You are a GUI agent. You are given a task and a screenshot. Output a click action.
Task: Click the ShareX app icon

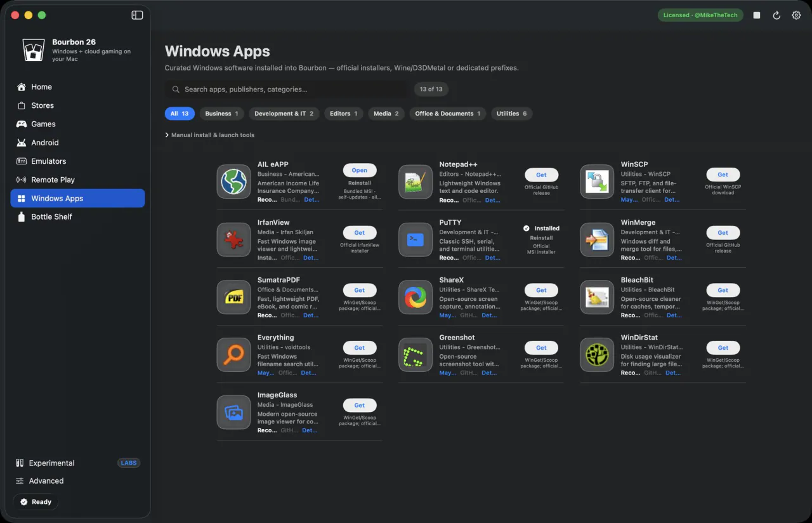point(416,297)
